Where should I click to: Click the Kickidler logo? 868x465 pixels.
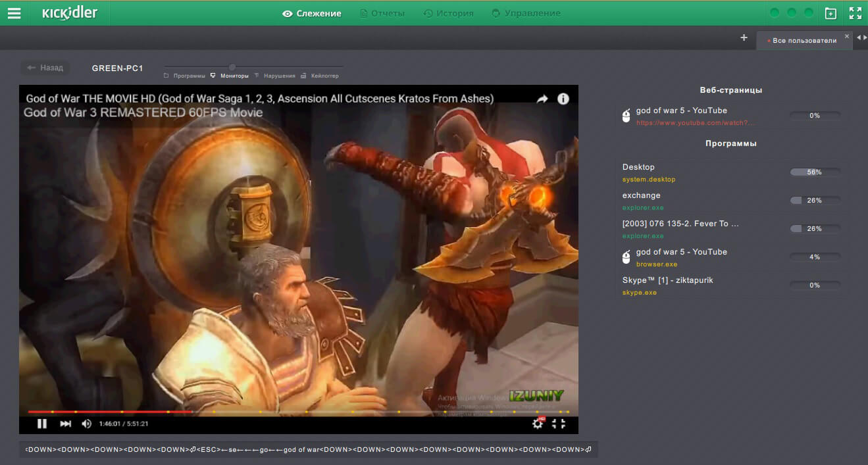(70, 13)
